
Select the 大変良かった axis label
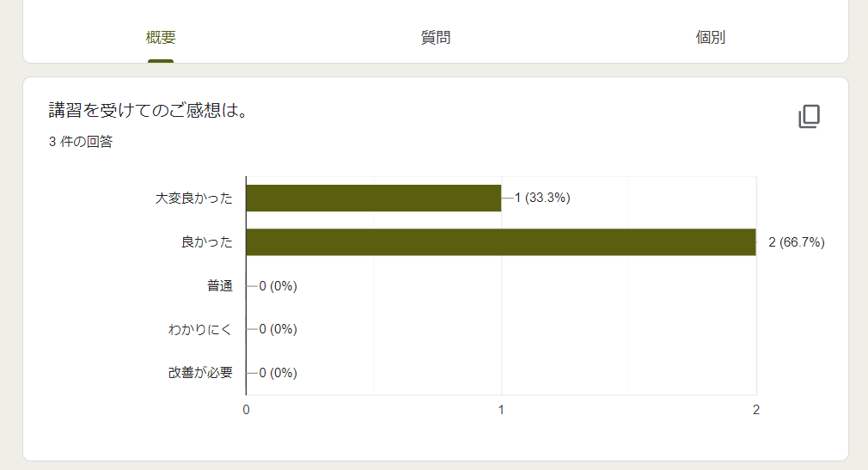(x=193, y=198)
